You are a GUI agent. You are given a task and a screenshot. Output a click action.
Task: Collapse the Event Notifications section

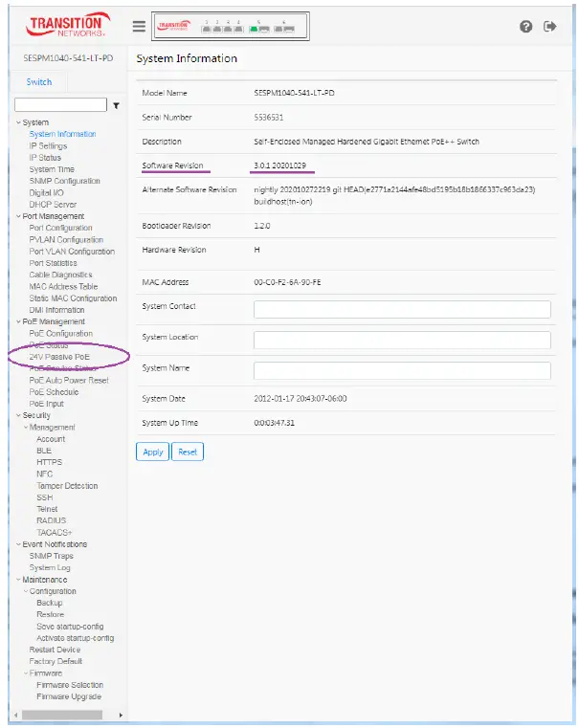click(x=18, y=544)
